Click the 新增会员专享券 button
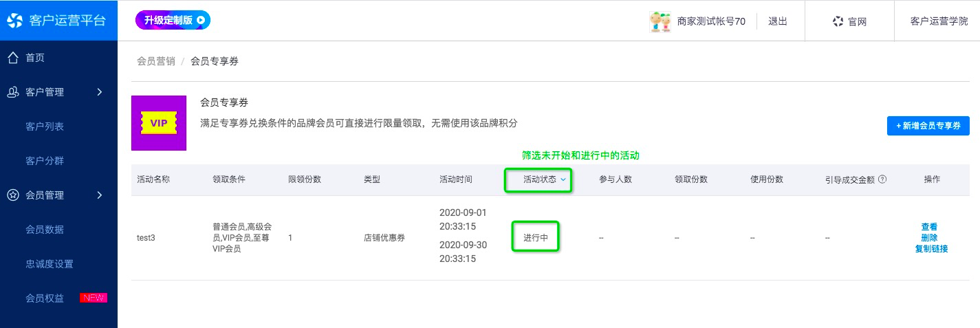This screenshot has width=980, height=328. coord(928,126)
